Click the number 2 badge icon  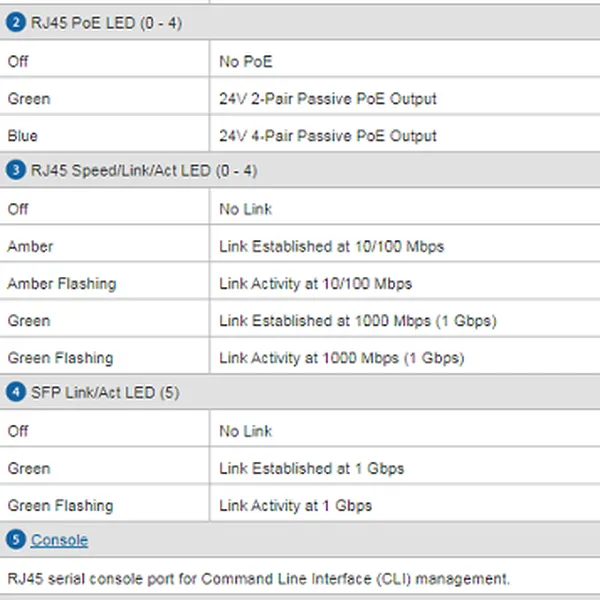coord(15,22)
